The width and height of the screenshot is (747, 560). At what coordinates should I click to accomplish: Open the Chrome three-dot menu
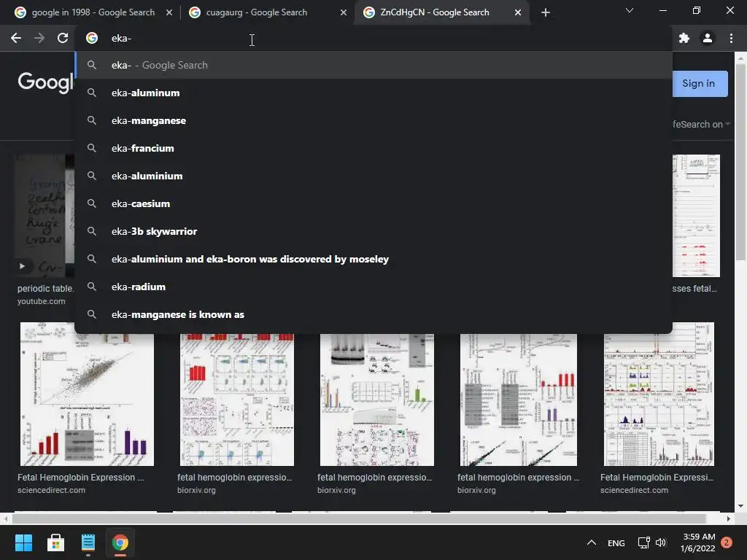(731, 38)
